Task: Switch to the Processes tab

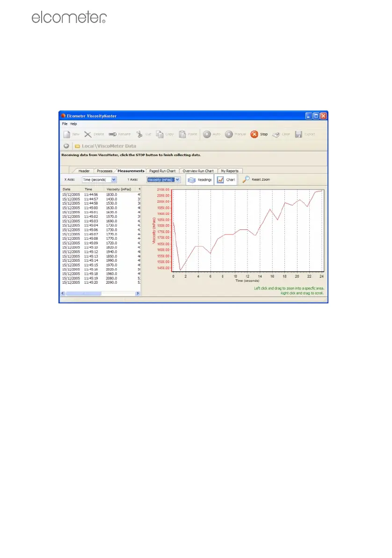Action: tap(105, 171)
